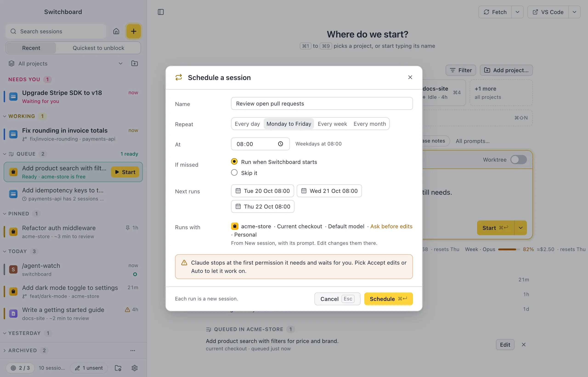Close the Schedule a session dialog
This screenshot has height=377, width=588.
tap(410, 77)
